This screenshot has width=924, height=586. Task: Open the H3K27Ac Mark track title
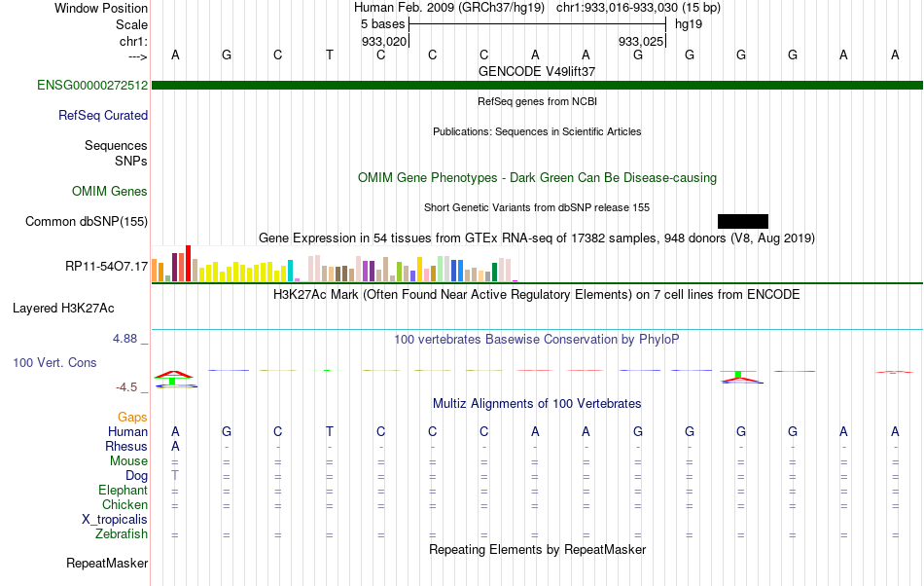pyautogui.click(x=537, y=294)
